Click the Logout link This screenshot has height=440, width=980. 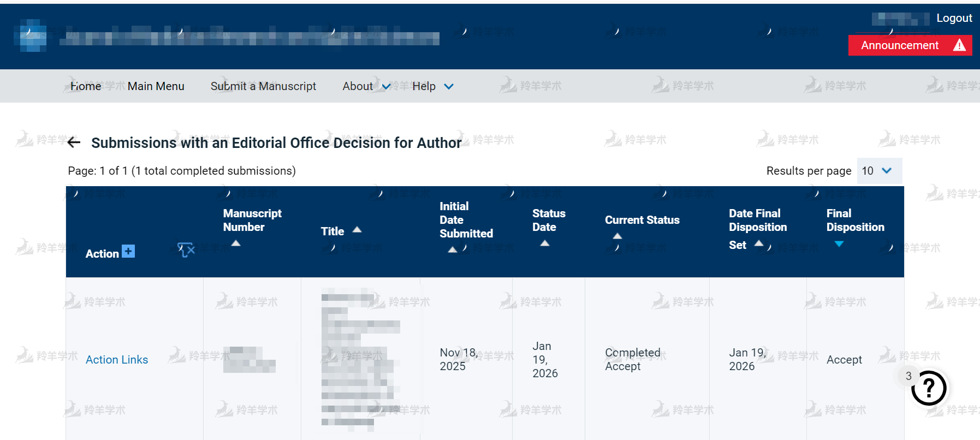pyautogui.click(x=954, y=18)
